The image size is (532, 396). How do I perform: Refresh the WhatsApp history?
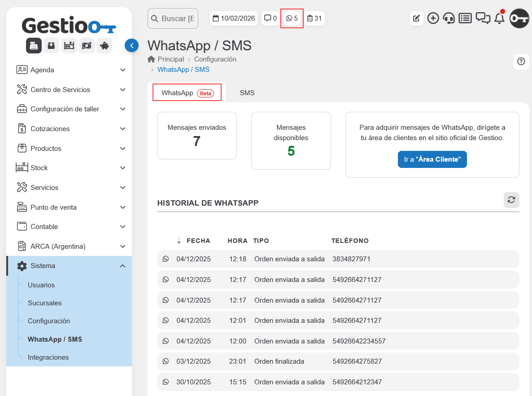[511, 200]
